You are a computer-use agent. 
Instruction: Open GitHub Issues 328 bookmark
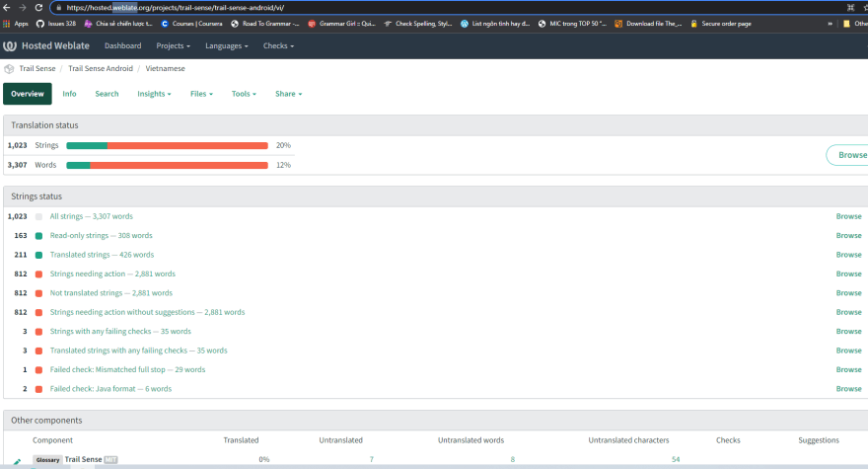(56, 24)
